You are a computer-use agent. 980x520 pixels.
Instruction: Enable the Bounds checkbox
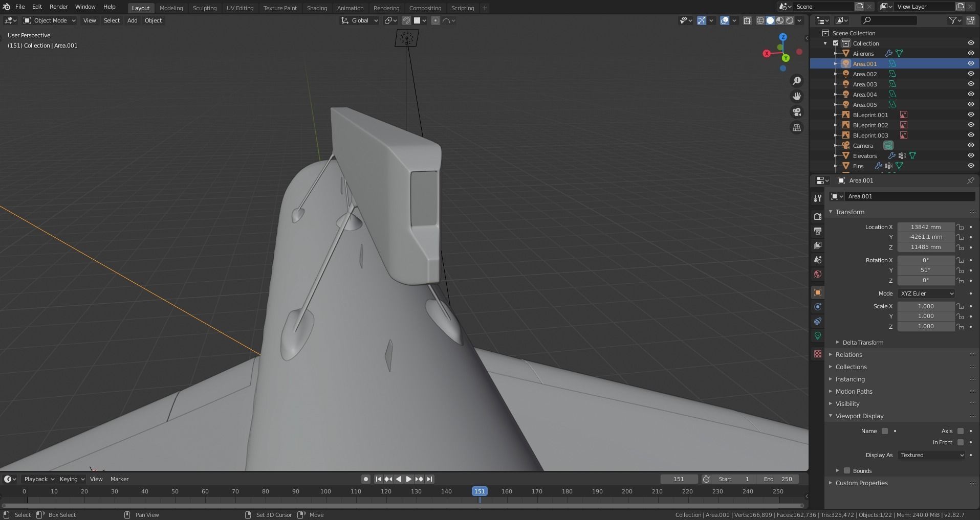[847, 470]
